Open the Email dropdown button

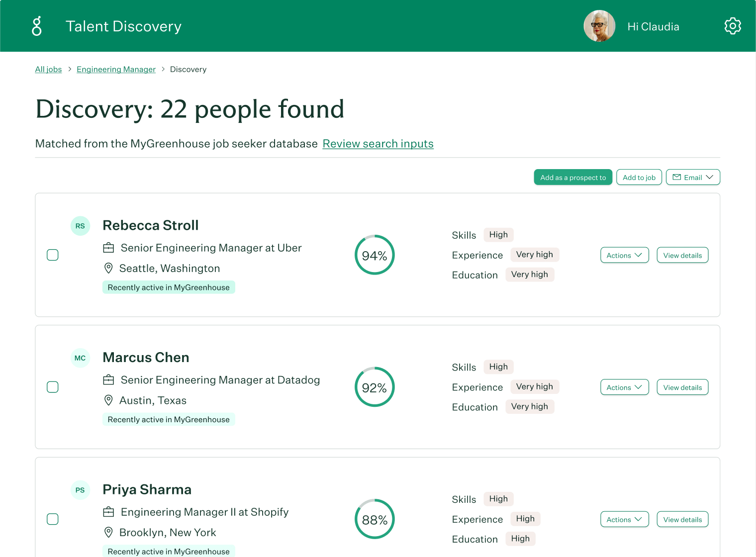[x=693, y=177]
